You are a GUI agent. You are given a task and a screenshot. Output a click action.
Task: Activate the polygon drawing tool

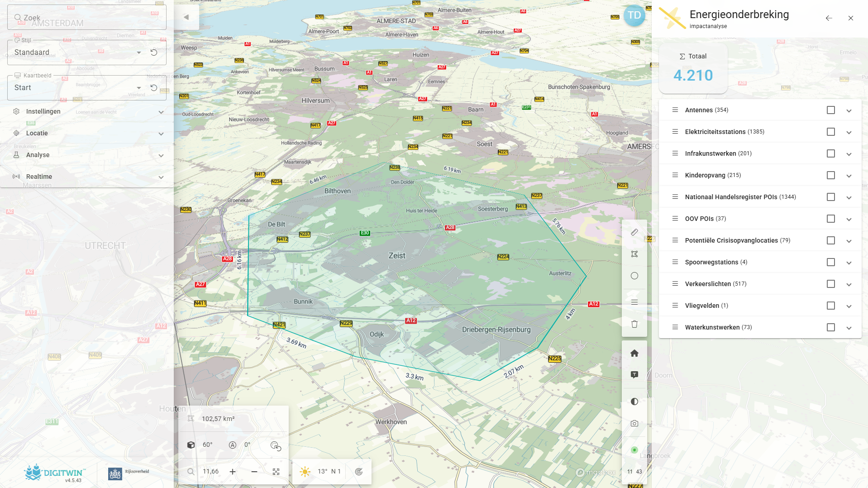pos(634,254)
